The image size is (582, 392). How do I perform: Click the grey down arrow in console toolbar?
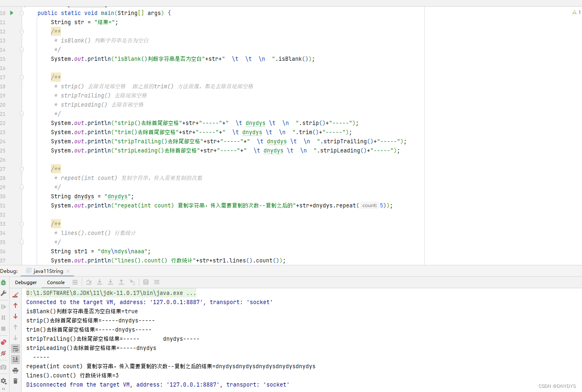coord(15,338)
